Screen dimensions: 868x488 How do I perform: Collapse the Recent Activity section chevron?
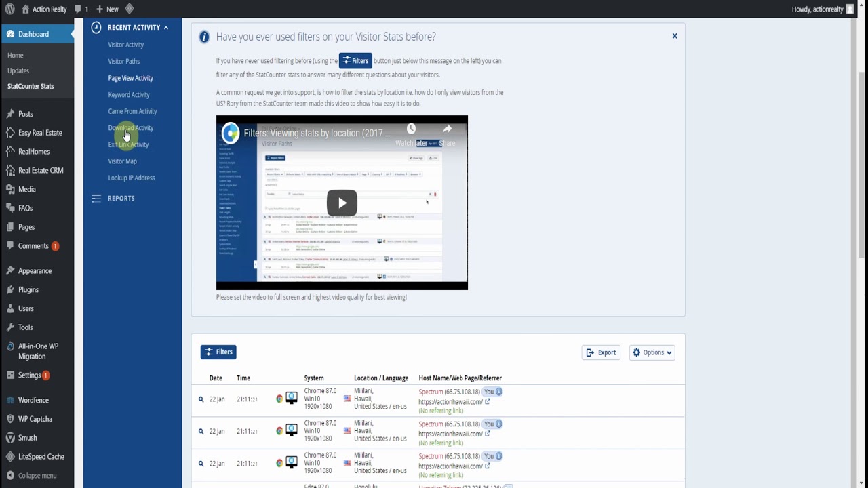(166, 28)
